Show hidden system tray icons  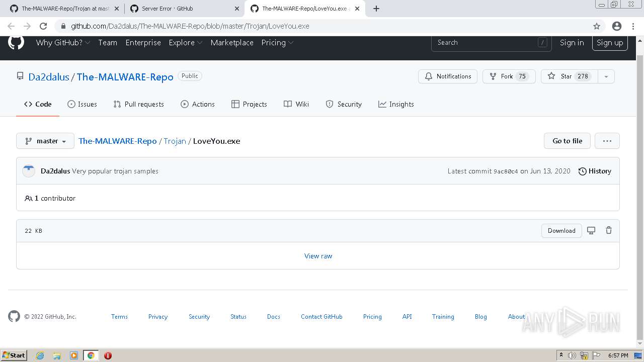click(561, 355)
